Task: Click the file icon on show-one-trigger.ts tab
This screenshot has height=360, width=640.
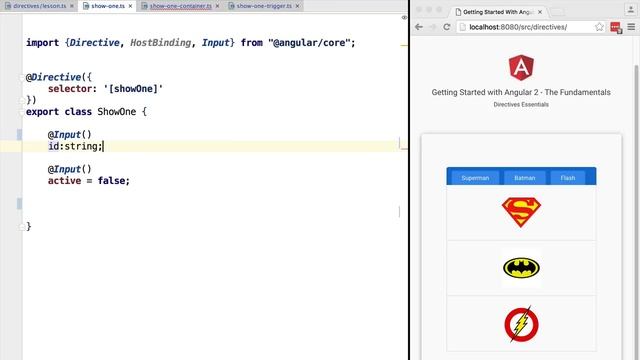Action: 231,6
